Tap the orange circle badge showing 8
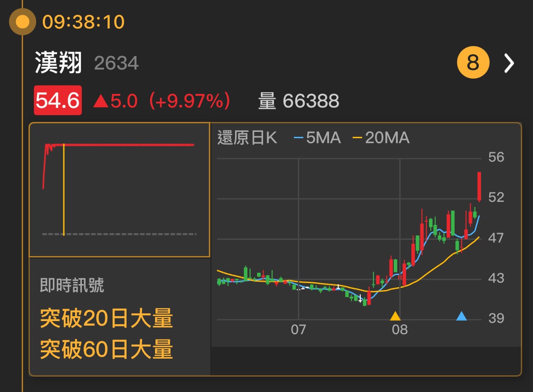 473,62
